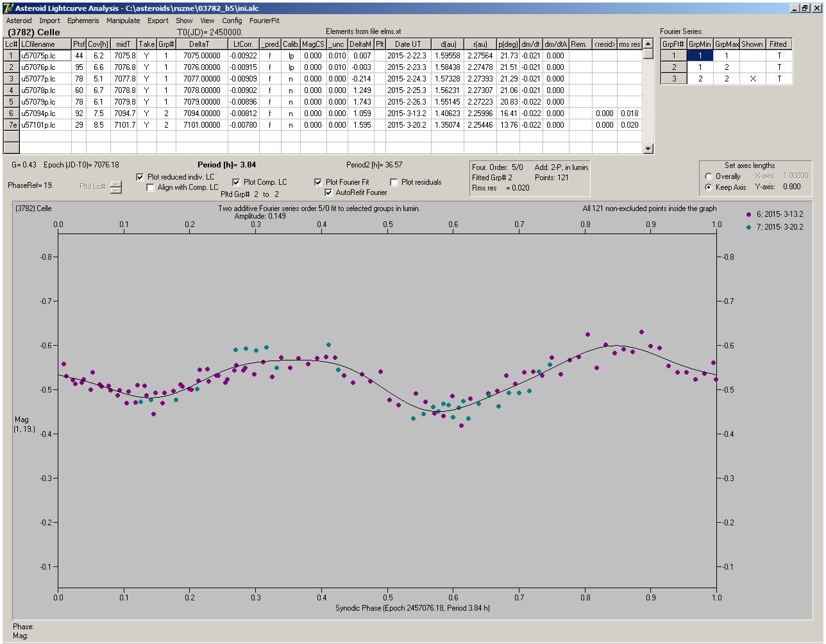Click the application icon in title bar
Screen dimensions: 826x644
click(8, 8)
